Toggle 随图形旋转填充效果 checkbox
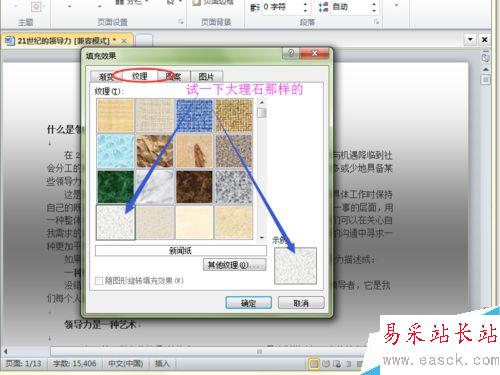Image resolution: width=500 pixels, height=375 pixels. click(x=99, y=281)
